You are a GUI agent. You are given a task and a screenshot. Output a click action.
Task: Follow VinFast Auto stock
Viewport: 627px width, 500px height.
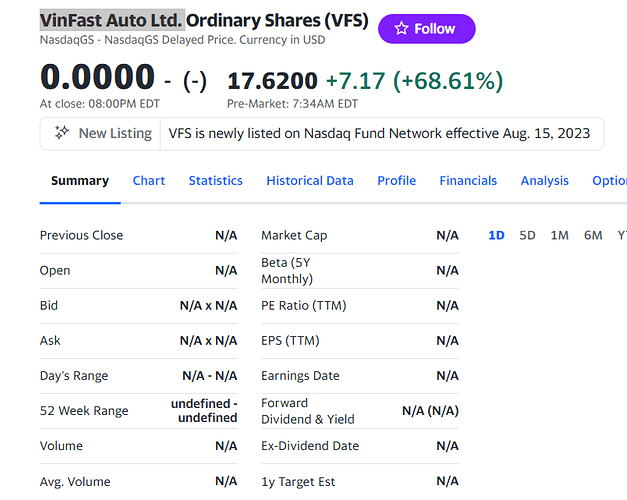click(427, 29)
